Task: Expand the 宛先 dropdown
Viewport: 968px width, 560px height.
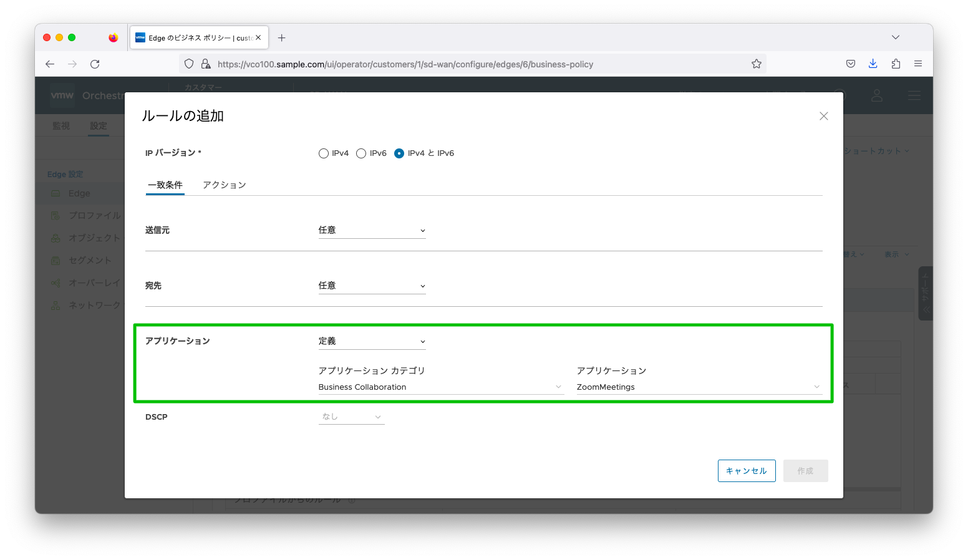Action: tap(372, 286)
